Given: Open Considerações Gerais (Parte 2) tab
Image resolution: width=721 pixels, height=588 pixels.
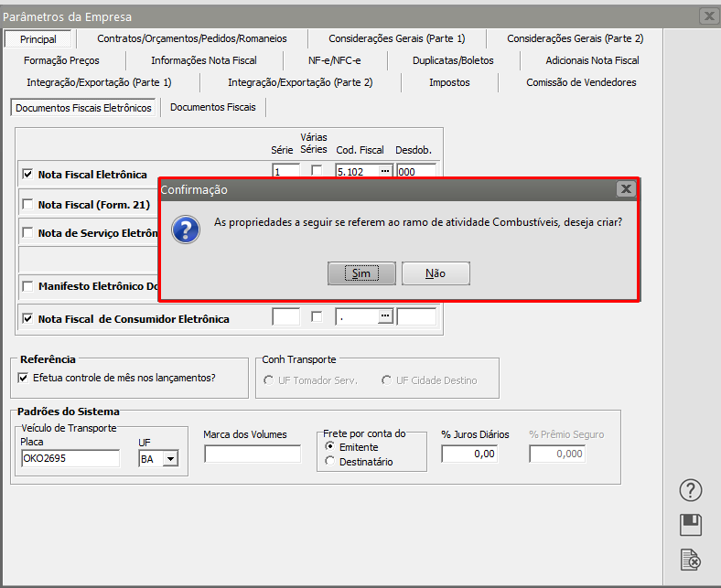Looking at the screenshot, I should point(575,38).
